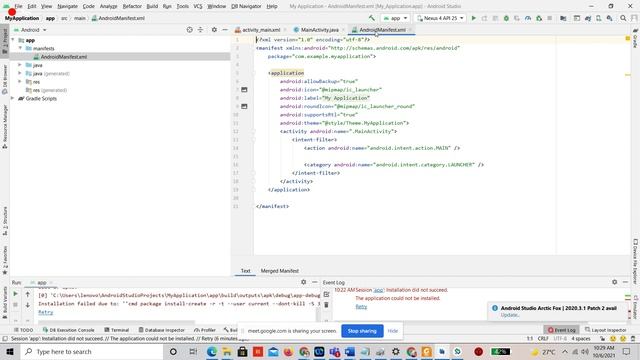
Task: Expand the Gradle Scripts node
Action: click(13, 98)
